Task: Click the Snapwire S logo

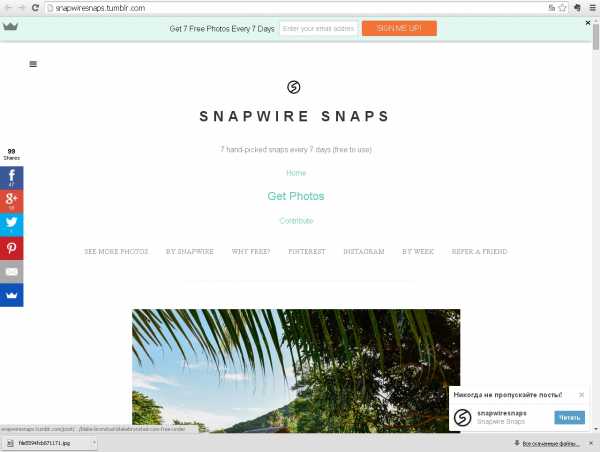Action: (293, 87)
